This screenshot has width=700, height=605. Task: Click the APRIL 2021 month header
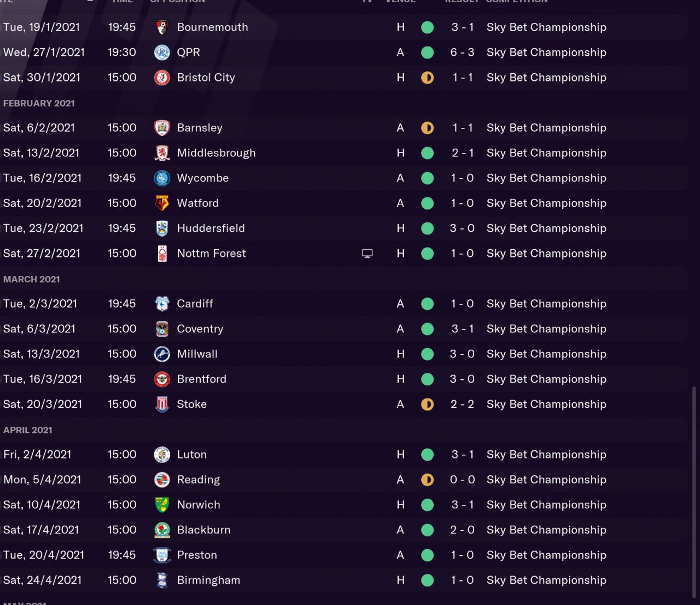pos(28,430)
